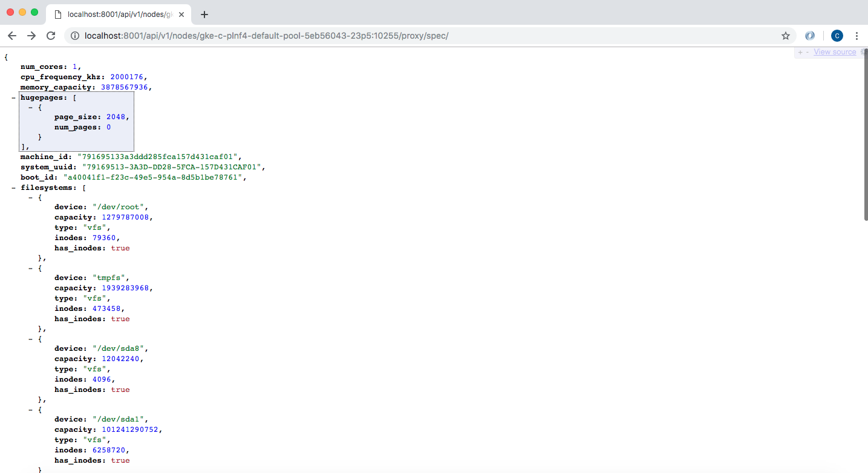The width and height of the screenshot is (868, 473).
Task: Collapse the filesystems array
Action: pos(13,188)
